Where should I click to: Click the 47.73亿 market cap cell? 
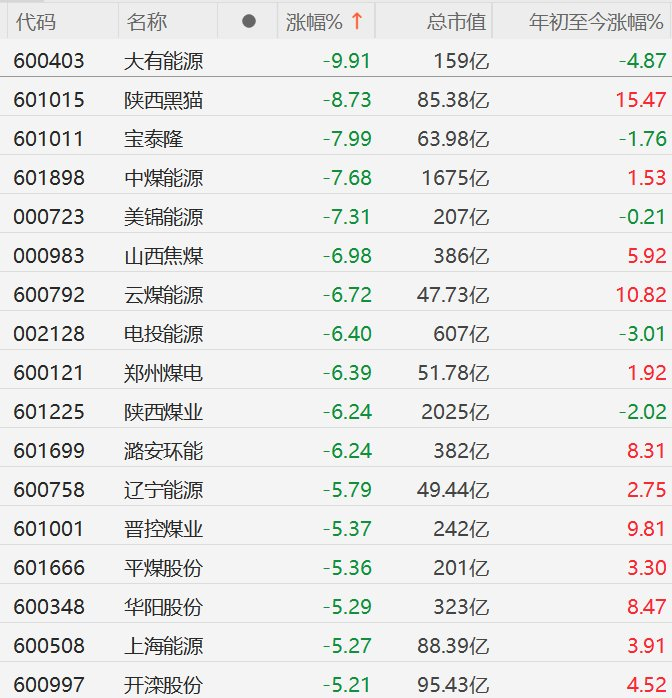453,295
